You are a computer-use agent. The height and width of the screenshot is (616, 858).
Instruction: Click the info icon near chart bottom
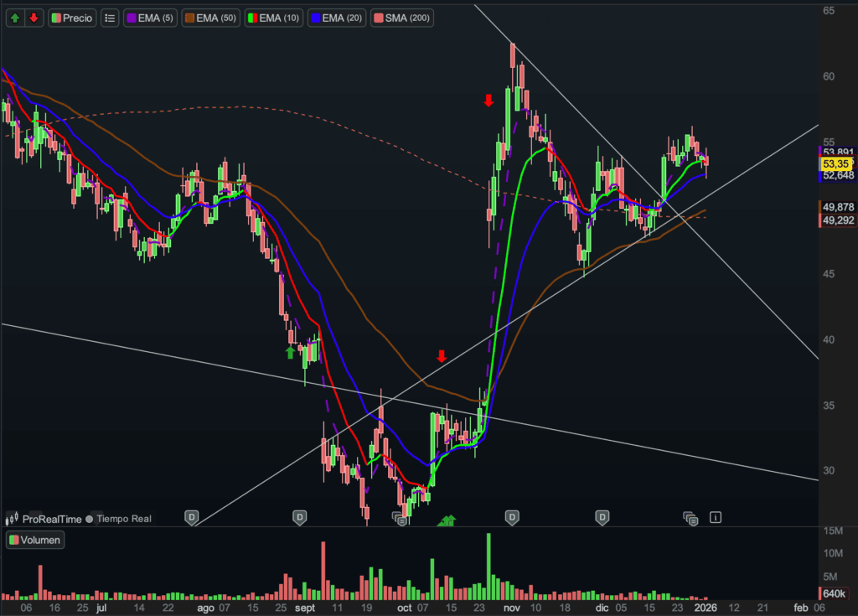716,517
